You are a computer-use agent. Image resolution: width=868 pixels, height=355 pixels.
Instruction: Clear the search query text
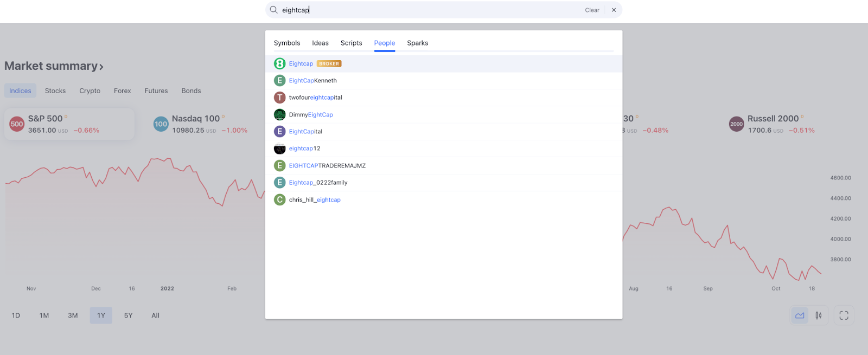click(x=592, y=10)
